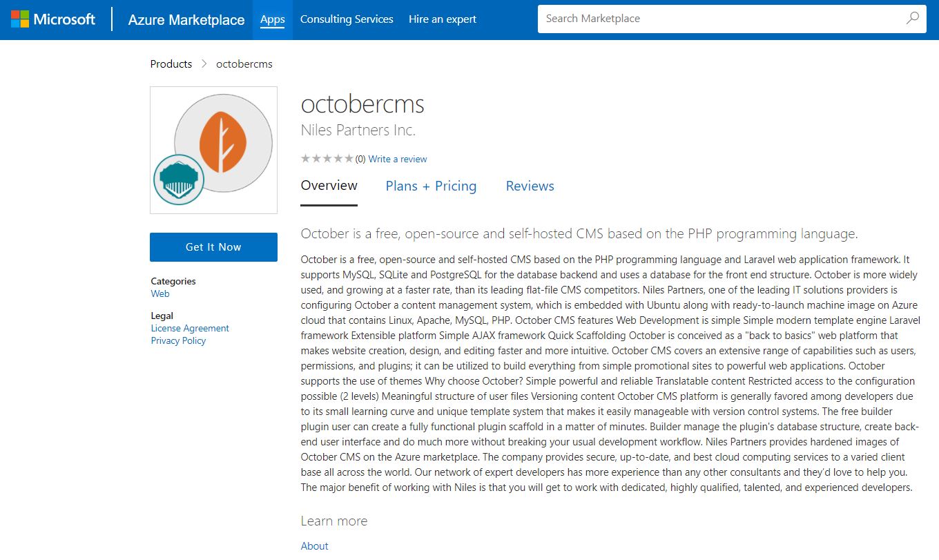
Task: Open the Write a review link
Action: click(398, 159)
